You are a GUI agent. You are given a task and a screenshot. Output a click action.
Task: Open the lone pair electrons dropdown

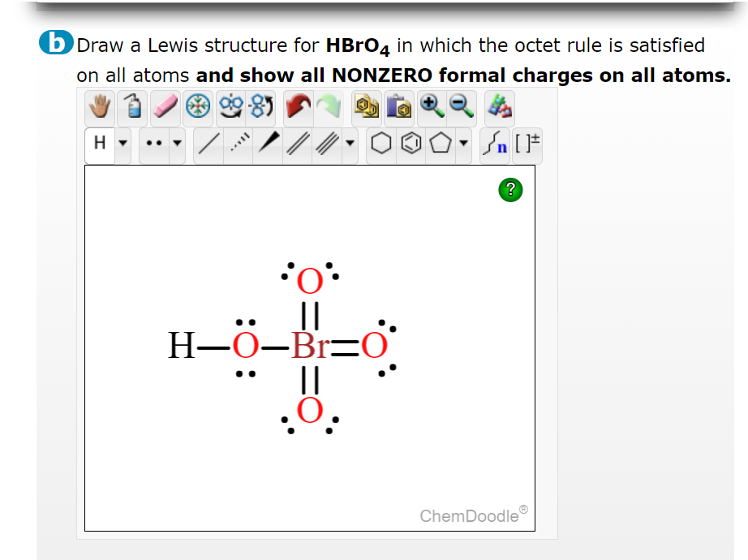tap(175, 141)
